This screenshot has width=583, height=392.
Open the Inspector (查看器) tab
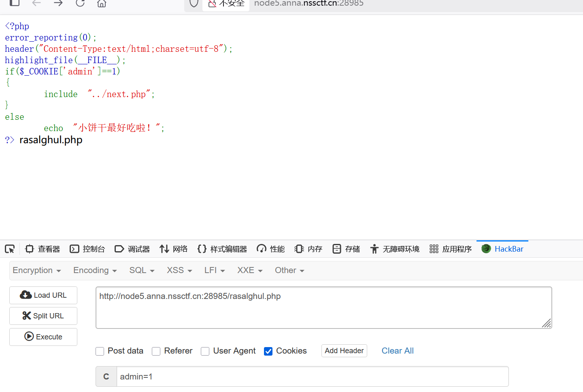pos(43,249)
